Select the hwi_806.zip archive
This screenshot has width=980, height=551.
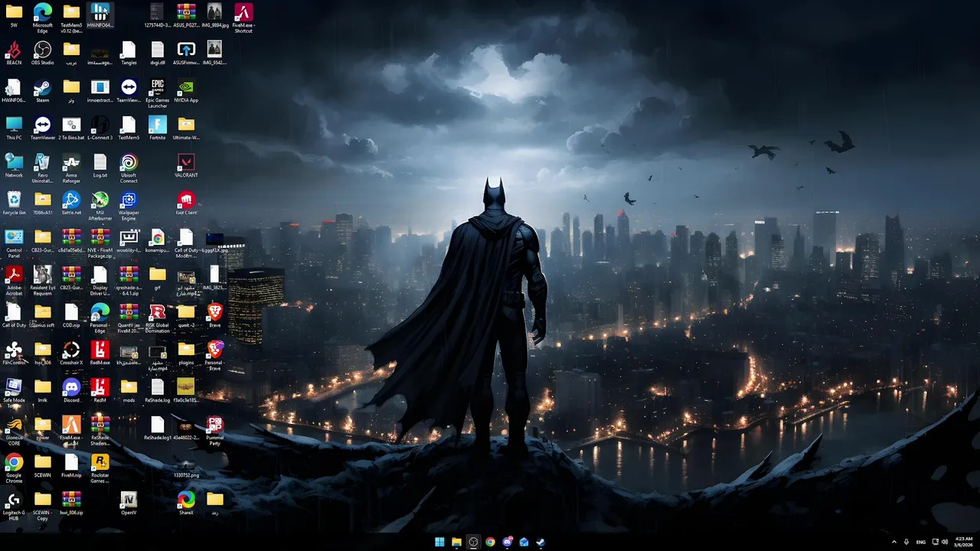71,504
